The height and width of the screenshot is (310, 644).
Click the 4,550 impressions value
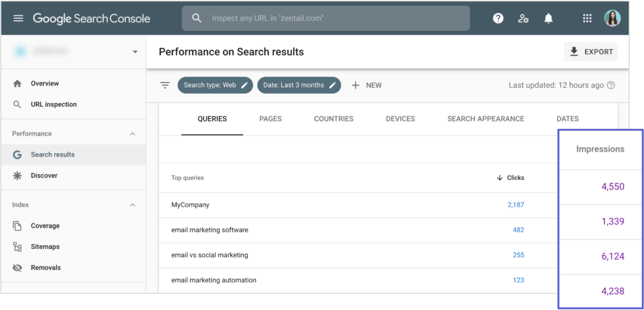(613, 187)
